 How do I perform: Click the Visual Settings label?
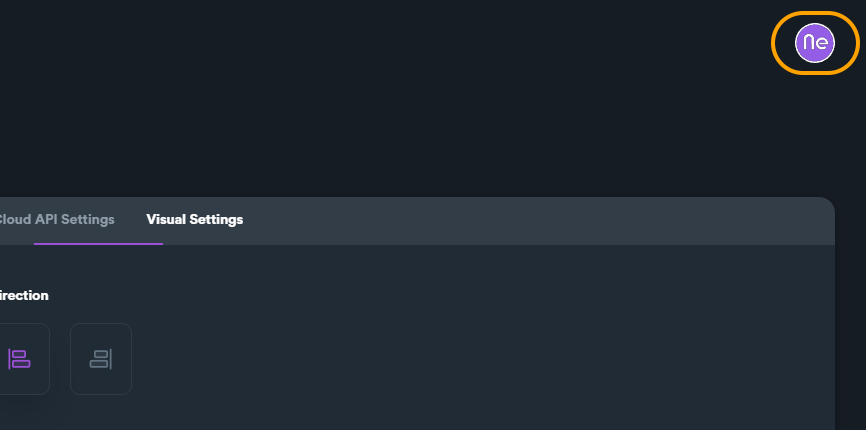pyautogui.click(x=194, y=220)
